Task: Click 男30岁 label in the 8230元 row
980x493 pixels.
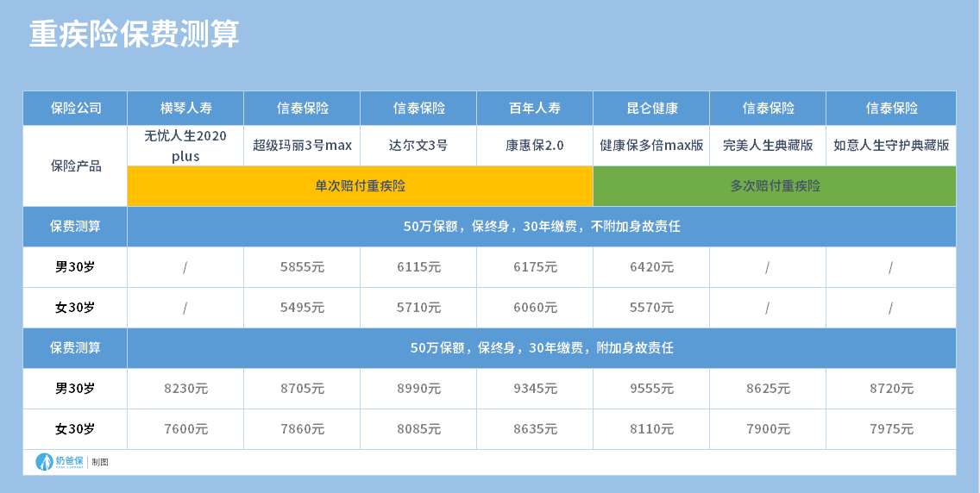Action: (76, 389)
